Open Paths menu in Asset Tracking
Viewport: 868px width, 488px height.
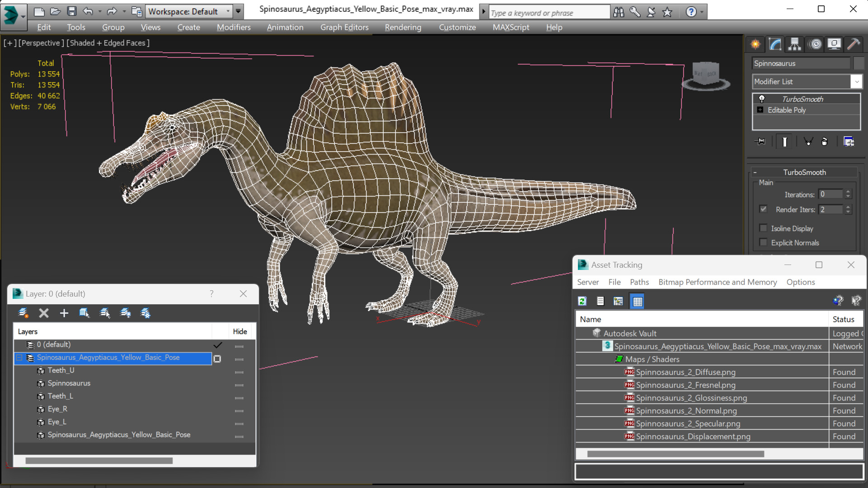pos(639,282)
